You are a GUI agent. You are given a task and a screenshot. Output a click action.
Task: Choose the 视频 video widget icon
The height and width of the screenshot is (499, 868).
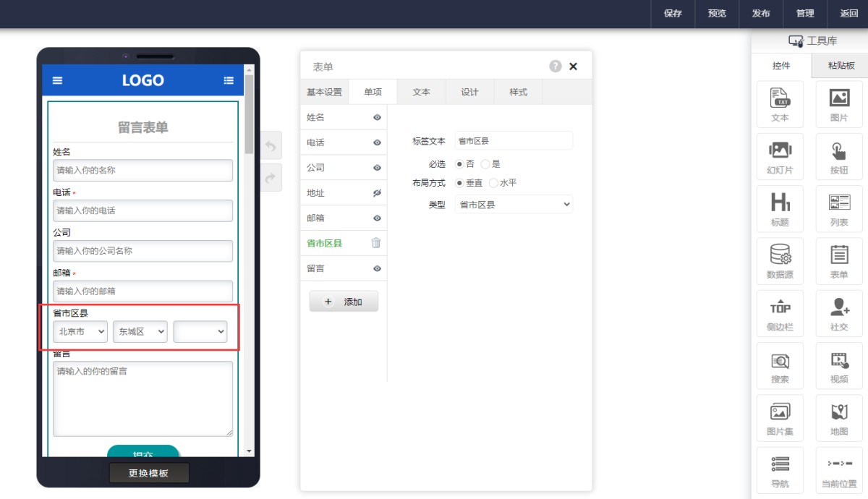839,366
